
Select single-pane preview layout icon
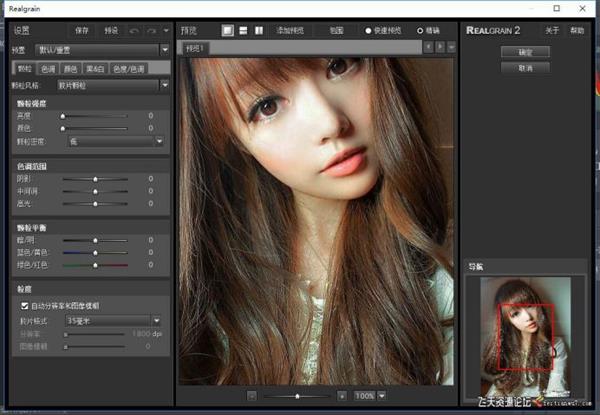pyautogui.click(x=228, y=31)
